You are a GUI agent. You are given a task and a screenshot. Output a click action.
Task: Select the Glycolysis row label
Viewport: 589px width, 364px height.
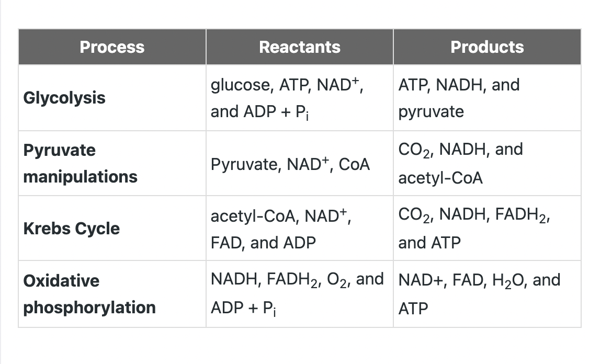click(64, 98)
